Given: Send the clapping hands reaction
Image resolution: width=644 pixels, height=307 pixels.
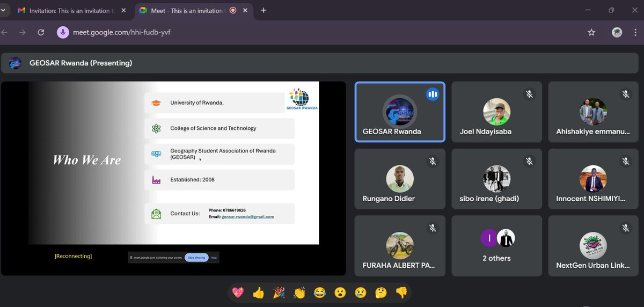Looking at the screenshot, I should 299,293.
